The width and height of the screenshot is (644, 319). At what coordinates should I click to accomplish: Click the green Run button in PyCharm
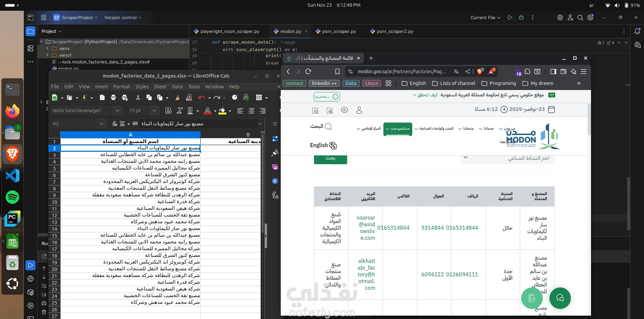click(x=510, y=17)
